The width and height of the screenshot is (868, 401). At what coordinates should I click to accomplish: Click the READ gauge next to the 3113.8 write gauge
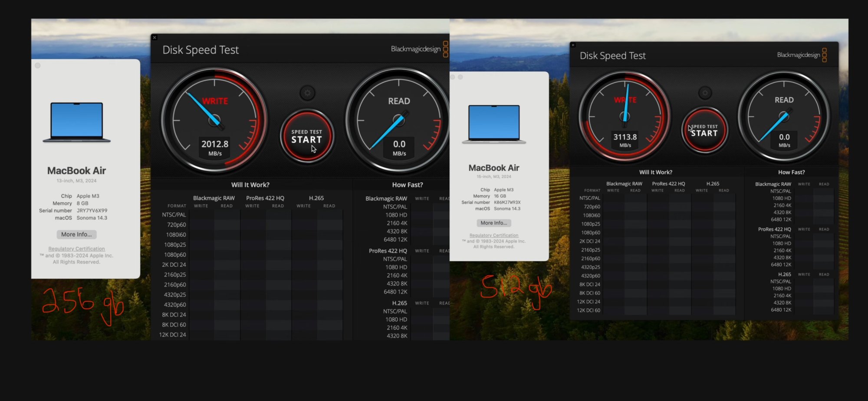point(784,116)
